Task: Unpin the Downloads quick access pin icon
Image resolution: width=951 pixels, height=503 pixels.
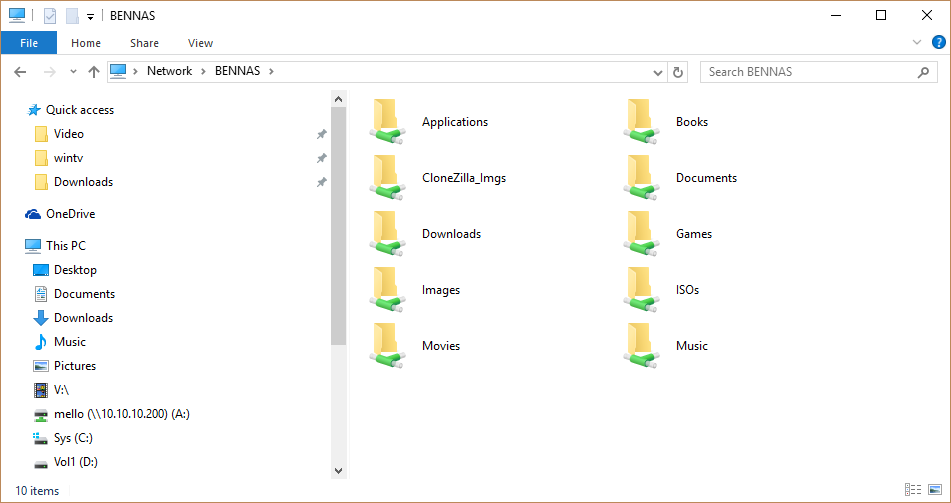Action: pos(321,182)
